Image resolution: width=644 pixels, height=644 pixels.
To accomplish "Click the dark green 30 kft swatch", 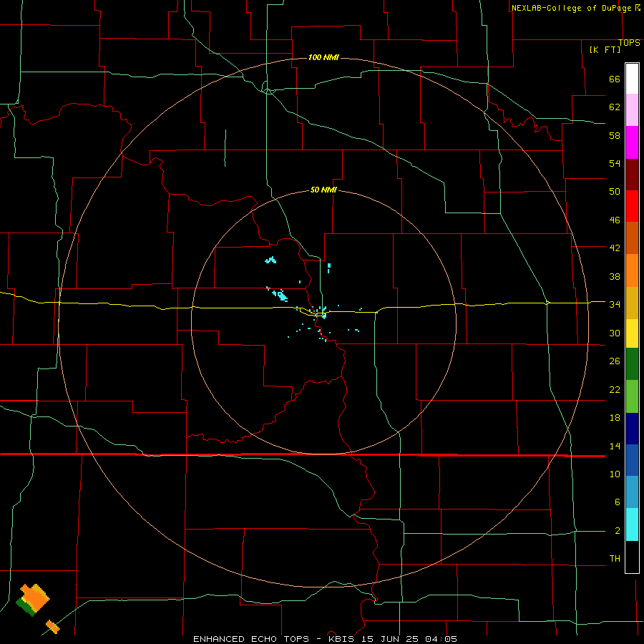I will pos(632,364).
